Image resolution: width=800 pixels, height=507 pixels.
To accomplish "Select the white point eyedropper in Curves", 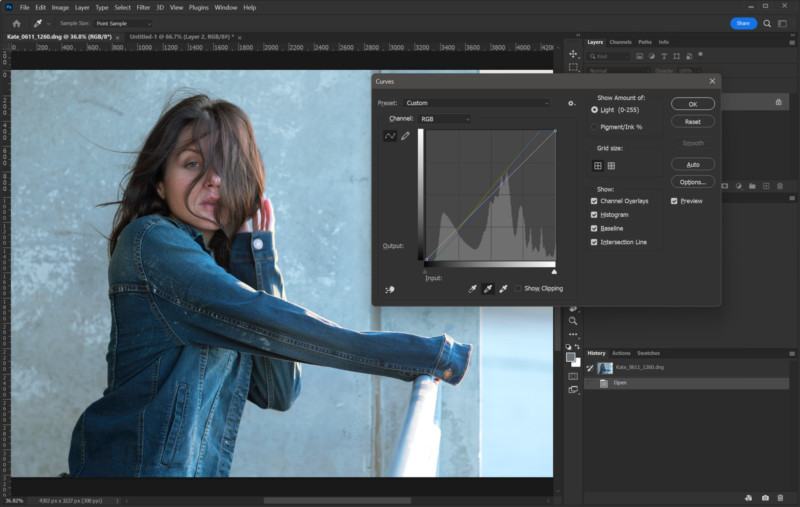I will point(503,289).
